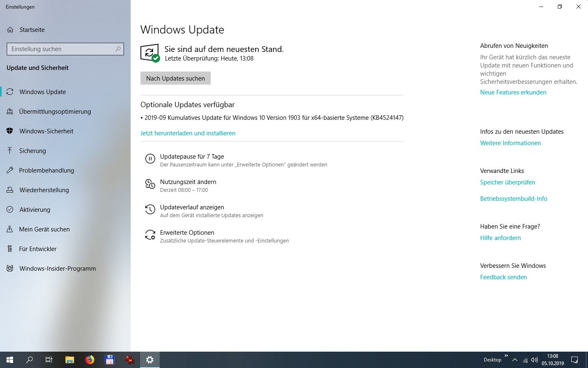
Task: Click the Mein Gerät suchen person icon
Action: [x=10, y=229]
